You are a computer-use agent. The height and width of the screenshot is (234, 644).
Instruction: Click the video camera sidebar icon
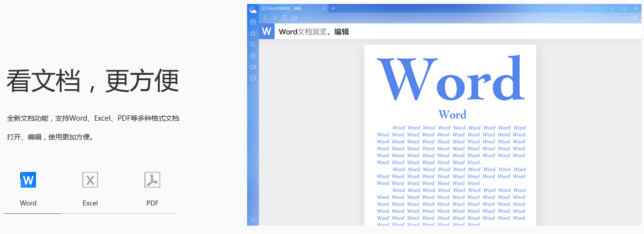(x=253, y=67)
